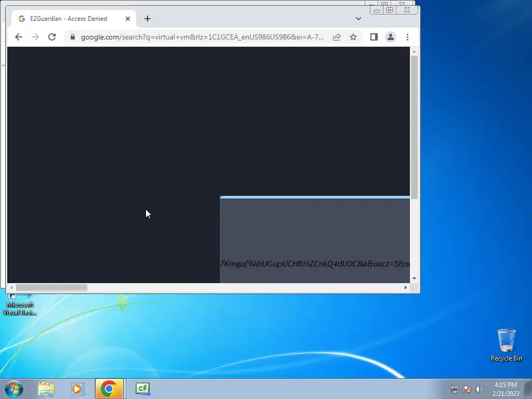
Task: Close the Chrome window
Action: click(x=407, y=10)
